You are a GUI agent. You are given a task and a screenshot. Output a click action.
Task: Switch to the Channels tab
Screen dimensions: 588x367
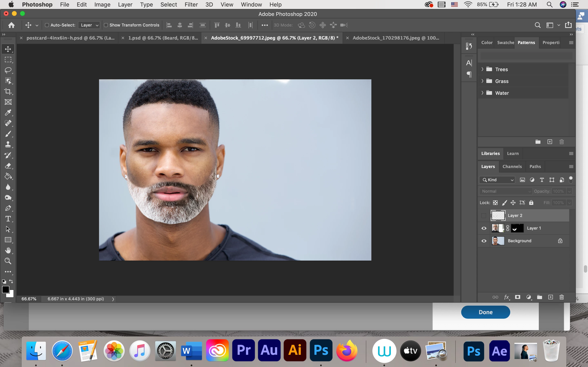512,167
